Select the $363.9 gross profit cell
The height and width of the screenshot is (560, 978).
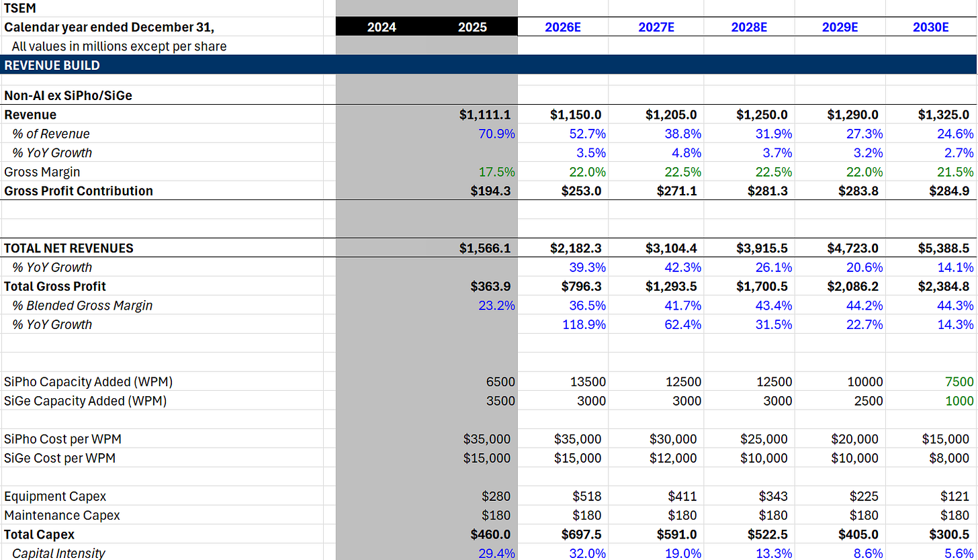click(491, 286)
